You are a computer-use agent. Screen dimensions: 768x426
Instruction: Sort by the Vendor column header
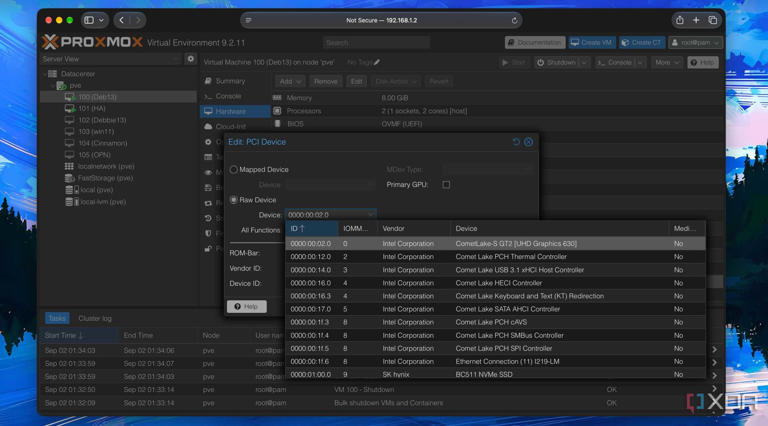[413, 229]
